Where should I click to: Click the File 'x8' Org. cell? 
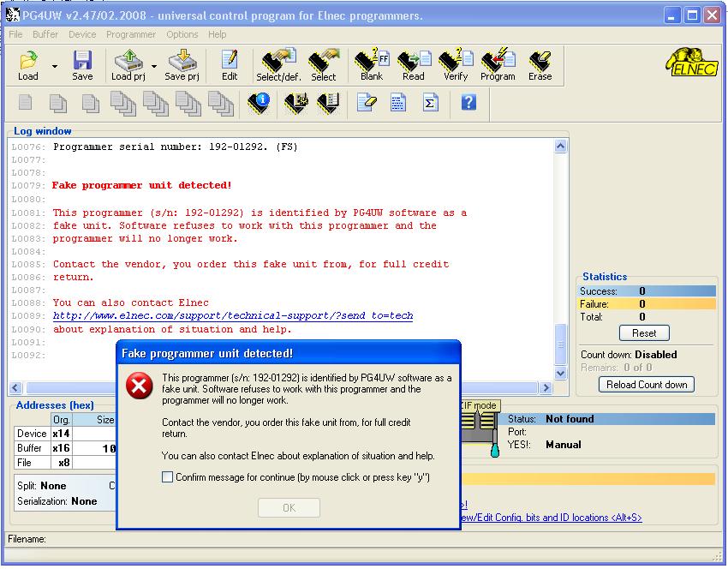[62, 463]
